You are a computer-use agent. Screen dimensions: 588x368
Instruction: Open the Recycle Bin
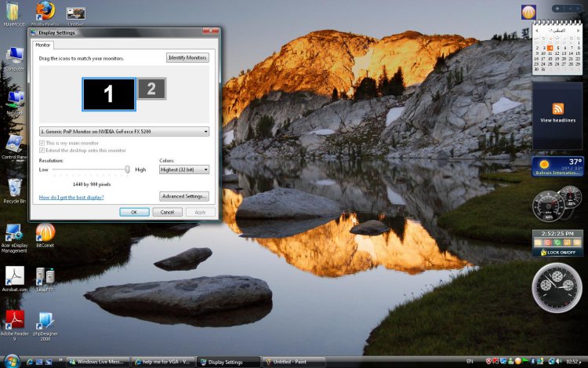coord(15,191)
